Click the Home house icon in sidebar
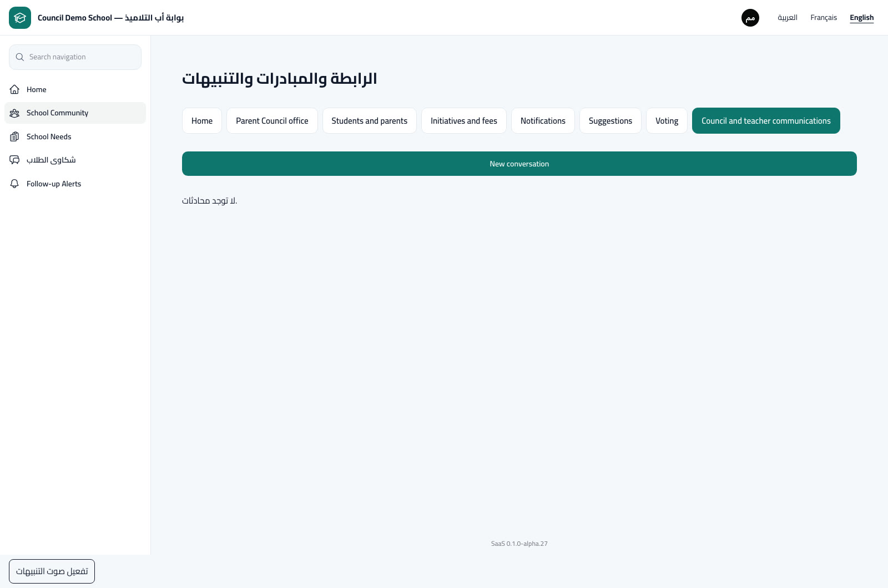 point(14,89)
